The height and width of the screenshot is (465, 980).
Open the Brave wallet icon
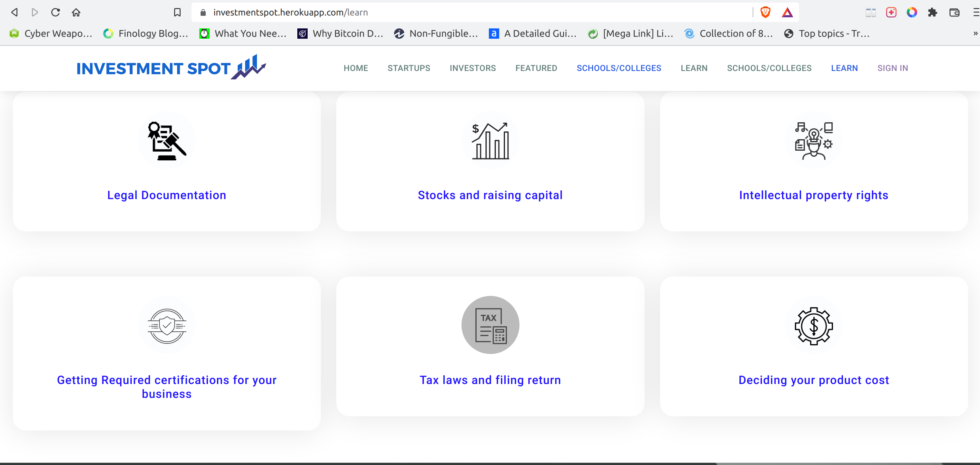954,13
